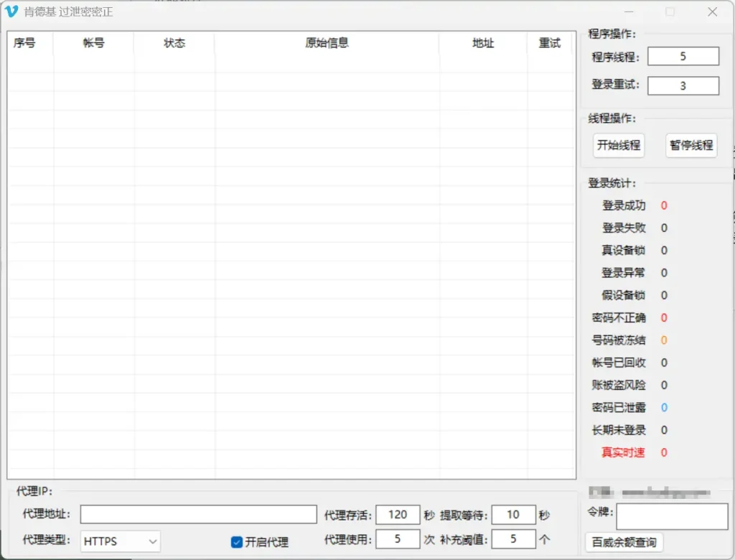The height and width of the screenshot is (560, 735).
Task: Enable the 开启代理 checkbox
Action: 236,542
